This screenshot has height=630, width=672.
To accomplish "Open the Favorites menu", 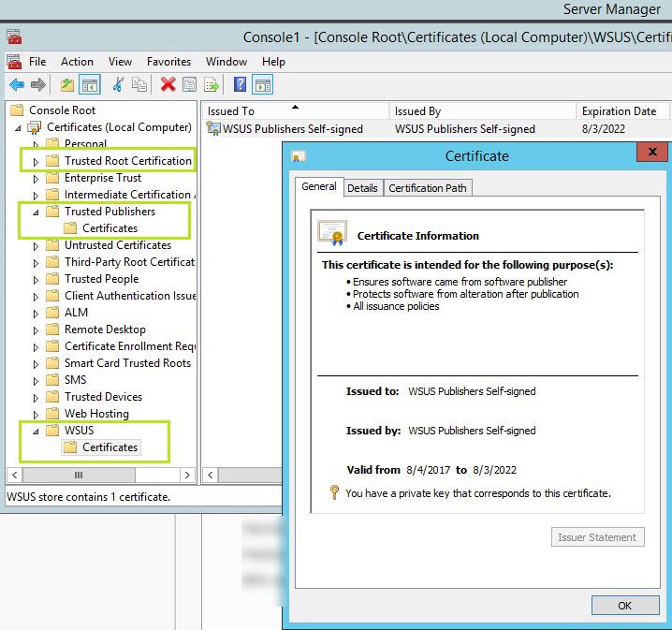I will pos(168,62).
